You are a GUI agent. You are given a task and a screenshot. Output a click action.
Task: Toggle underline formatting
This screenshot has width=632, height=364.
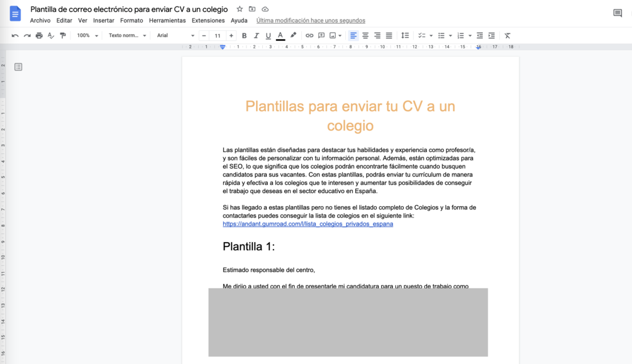pos(268,35)
